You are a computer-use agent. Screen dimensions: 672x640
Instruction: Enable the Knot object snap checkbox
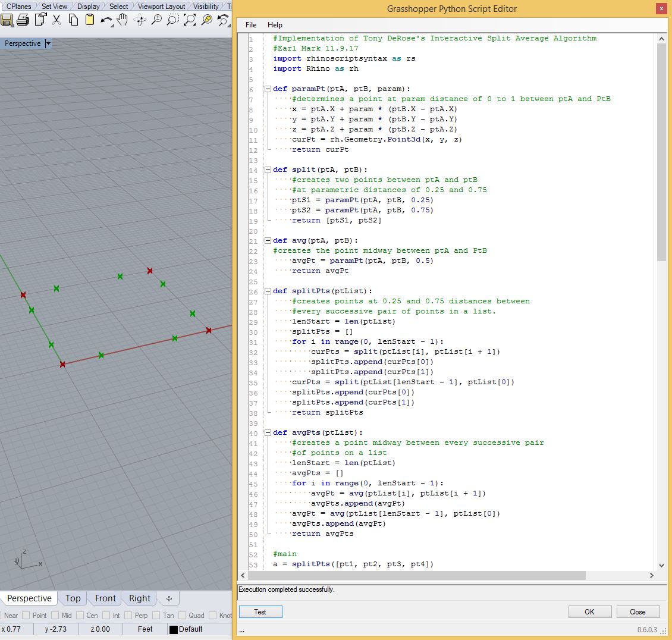pyautogui.click(x=212, y=615)
